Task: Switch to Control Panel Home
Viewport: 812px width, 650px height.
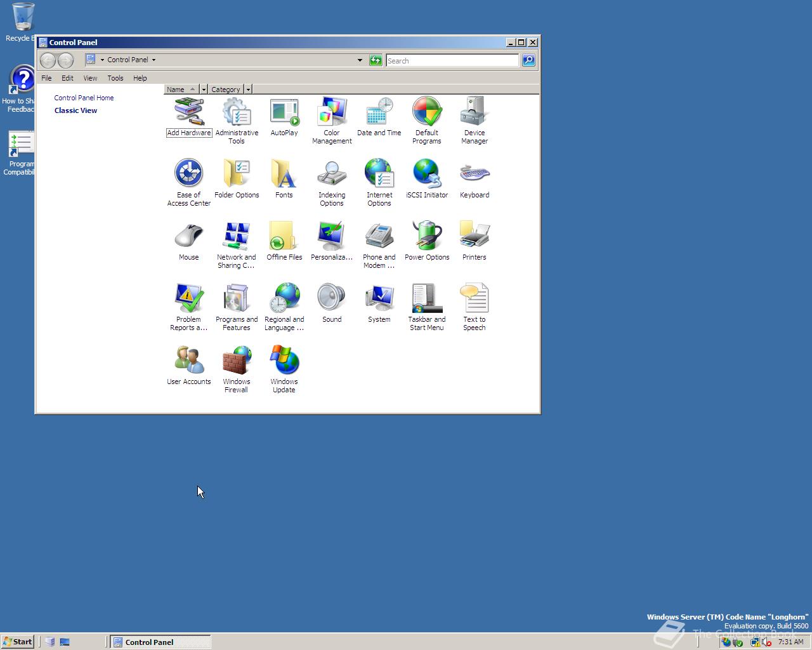Action: coord(84,98)
